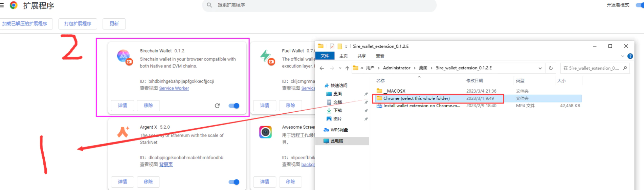Sort files by 类型 column header
Image resolution: width=644 pixels, height=190 pixels.
pyautogui.click(x=520, y=81)
